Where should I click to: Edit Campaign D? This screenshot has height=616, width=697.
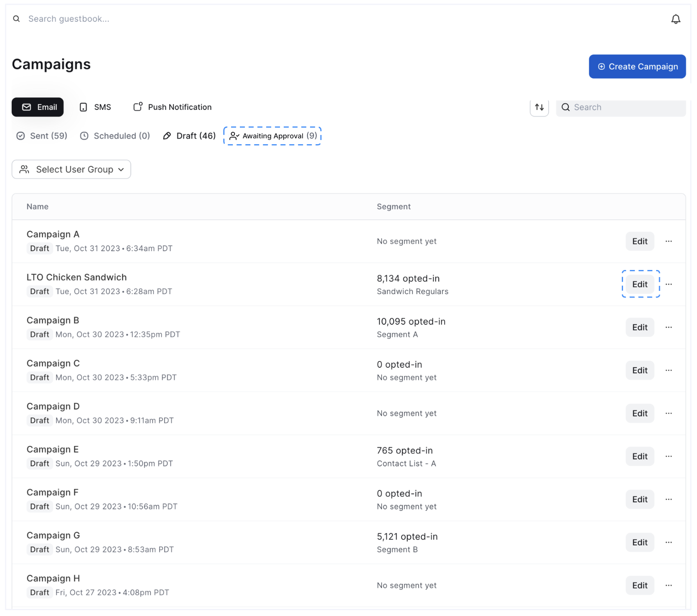[640, 414]
